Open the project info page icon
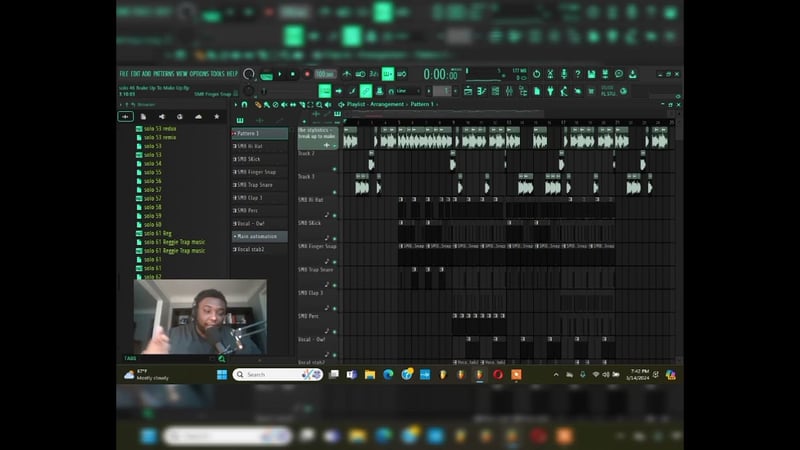 pyautogui.click(x=537, y=91)
